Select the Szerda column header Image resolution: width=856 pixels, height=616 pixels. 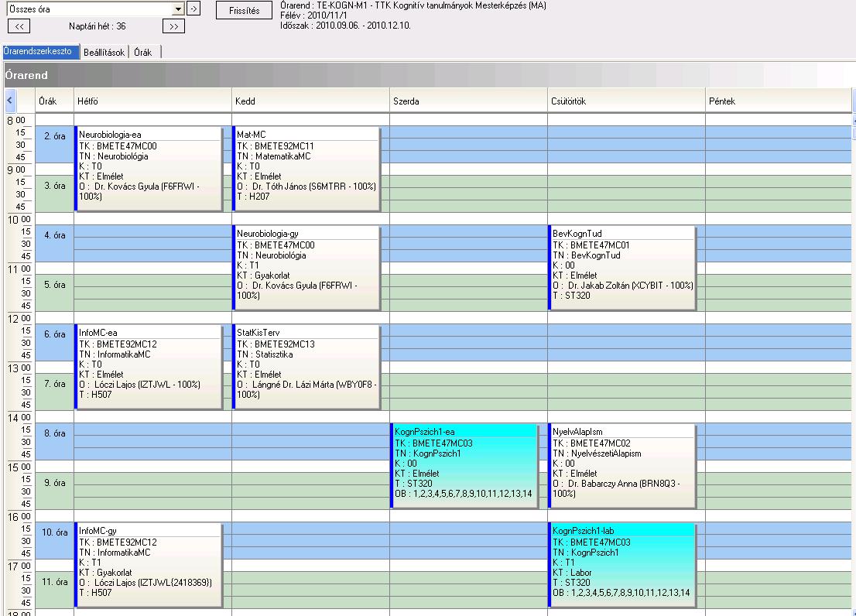(467, 101)
